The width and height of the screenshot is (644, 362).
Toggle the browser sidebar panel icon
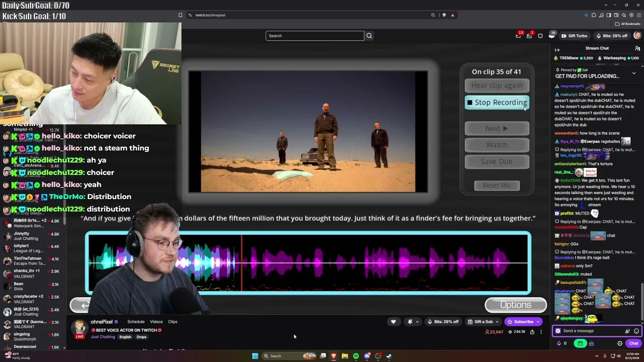tap(609, 15)
